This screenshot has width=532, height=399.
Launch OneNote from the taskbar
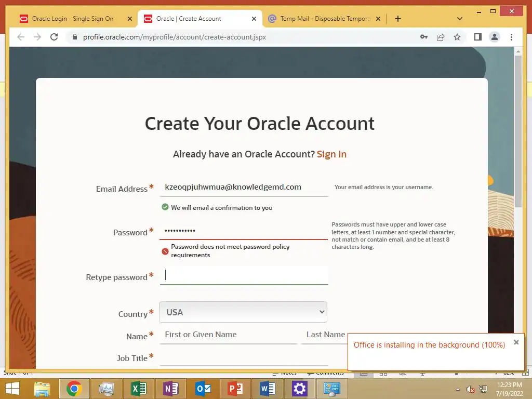pyautogui.click(x=170, y=389)
